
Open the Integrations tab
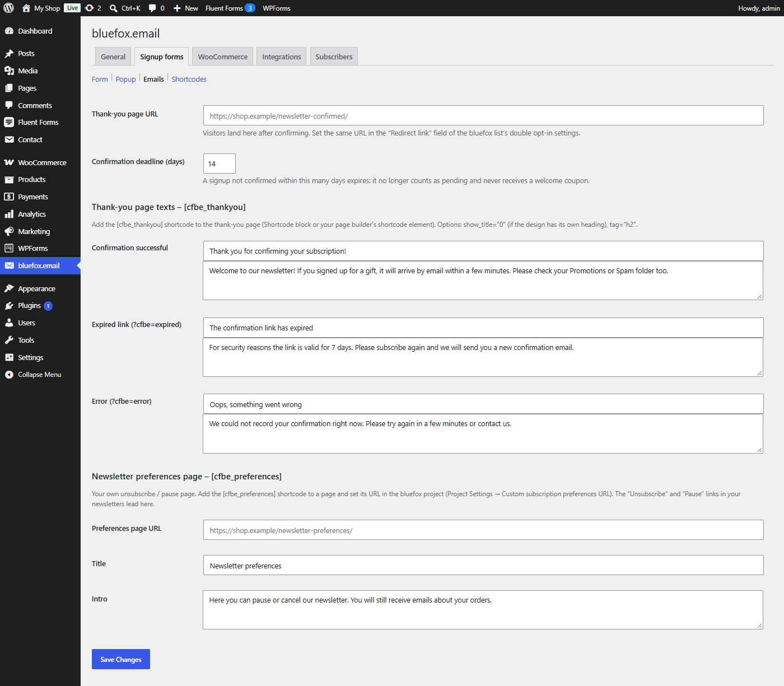tap(282, 57)
